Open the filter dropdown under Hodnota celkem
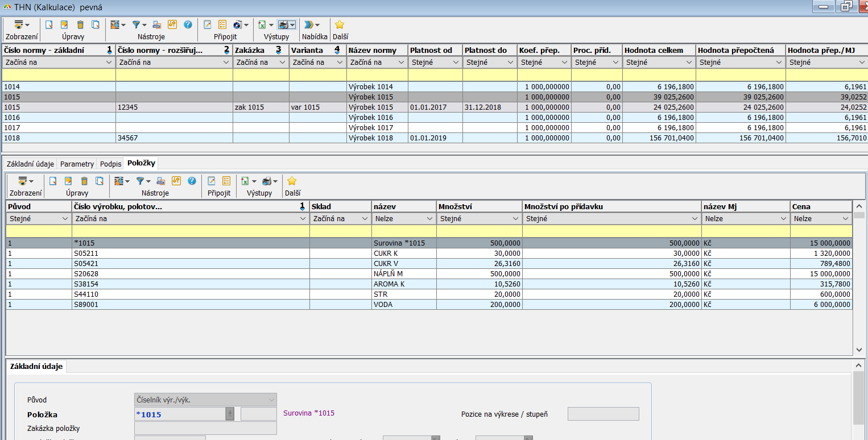The image size is (868, 440). 689,63
